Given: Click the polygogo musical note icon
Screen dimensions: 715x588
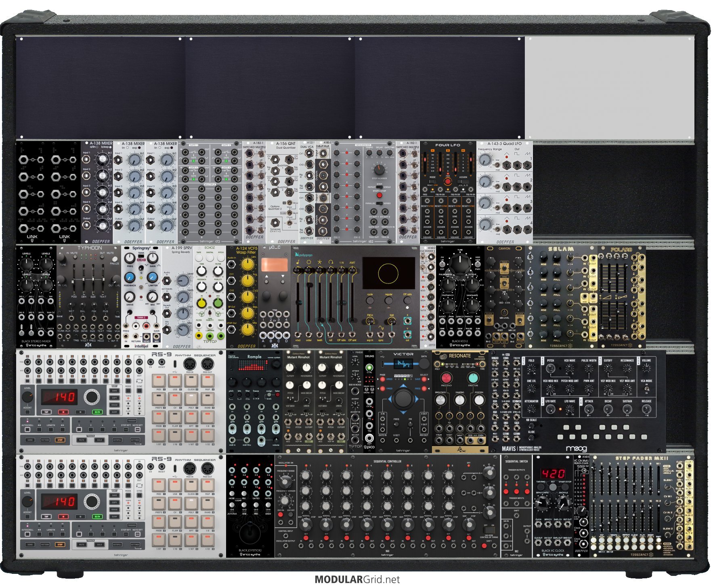Looking at the screenshot, I should 298,262.
